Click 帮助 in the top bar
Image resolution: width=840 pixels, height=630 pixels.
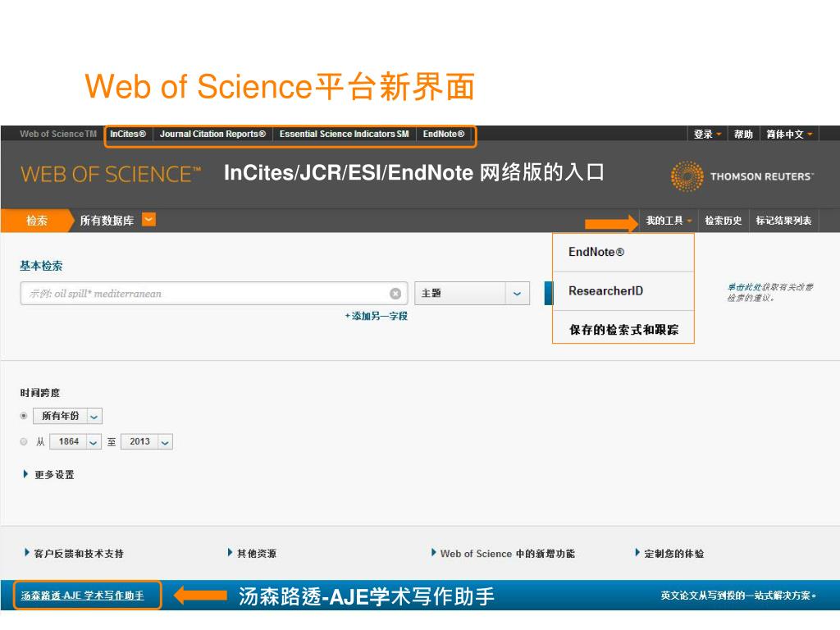pos(743,134)
